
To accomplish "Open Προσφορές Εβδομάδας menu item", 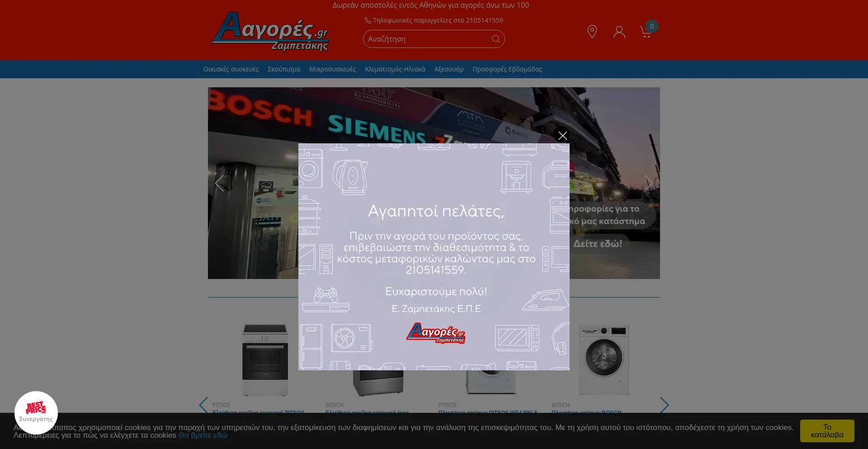I will (507, 69).
